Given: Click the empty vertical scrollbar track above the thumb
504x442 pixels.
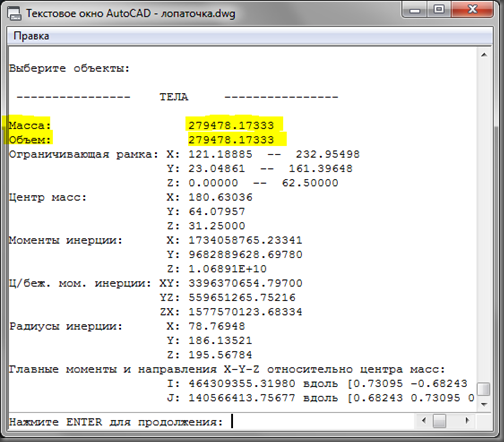Looking at the screenshot, I should [484, 220].
